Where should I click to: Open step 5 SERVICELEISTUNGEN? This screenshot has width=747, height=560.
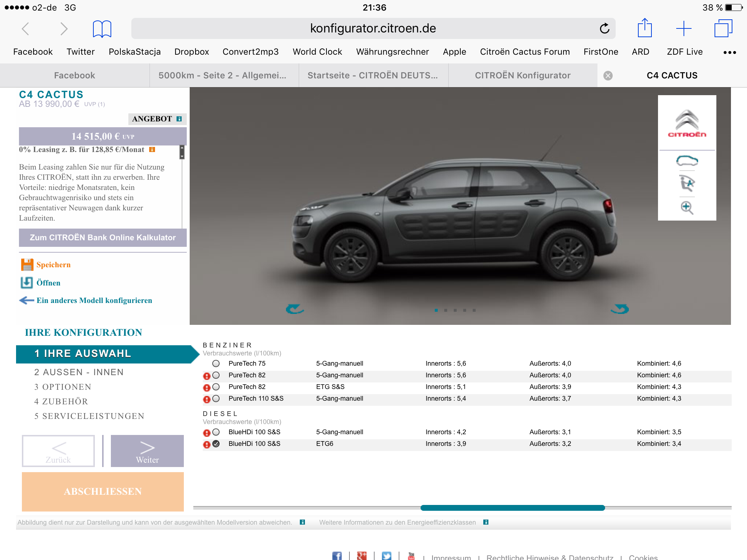(89, 416)
